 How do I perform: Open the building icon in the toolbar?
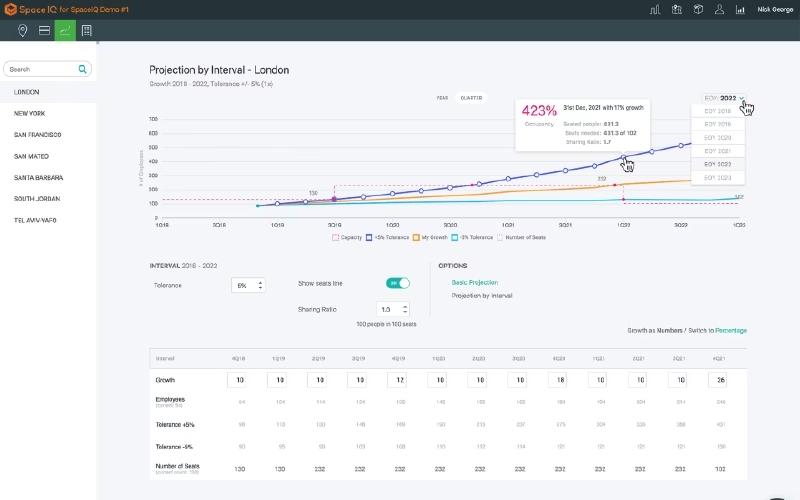pos(87,31)
